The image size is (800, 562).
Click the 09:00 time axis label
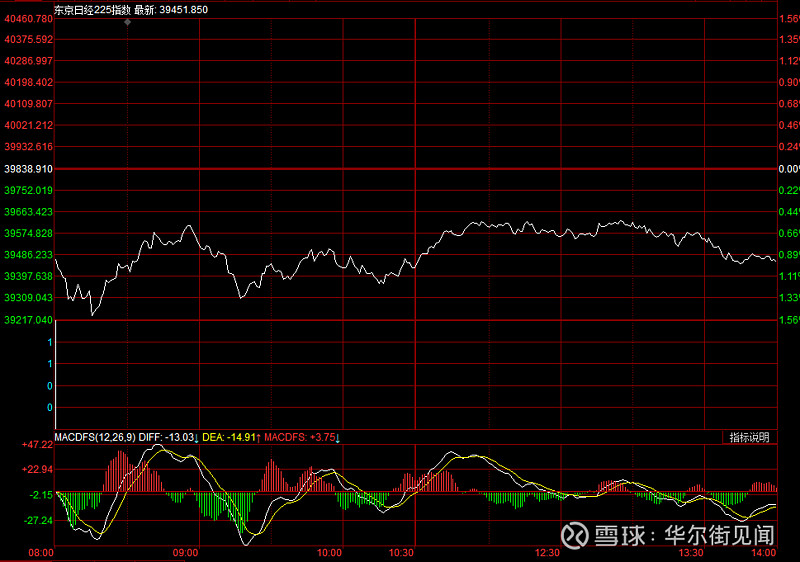pos(185,552)
